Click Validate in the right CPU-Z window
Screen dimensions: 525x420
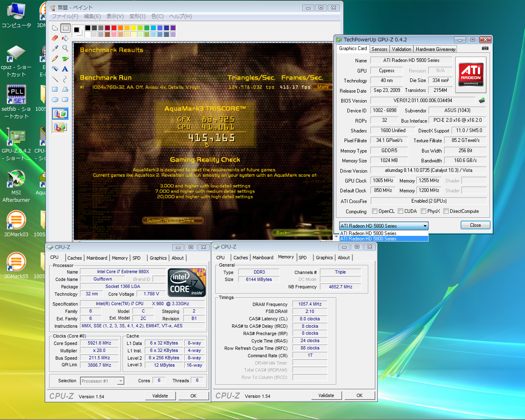click(x=326, y=395)
